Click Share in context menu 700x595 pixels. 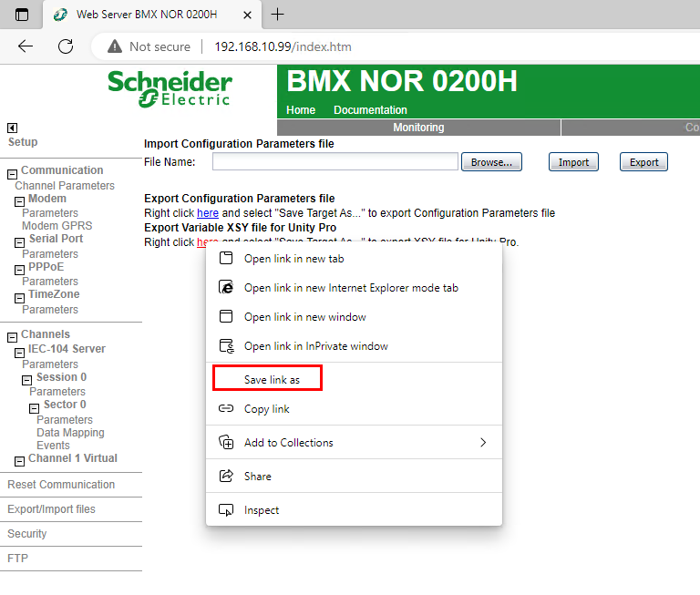[354, 477]
